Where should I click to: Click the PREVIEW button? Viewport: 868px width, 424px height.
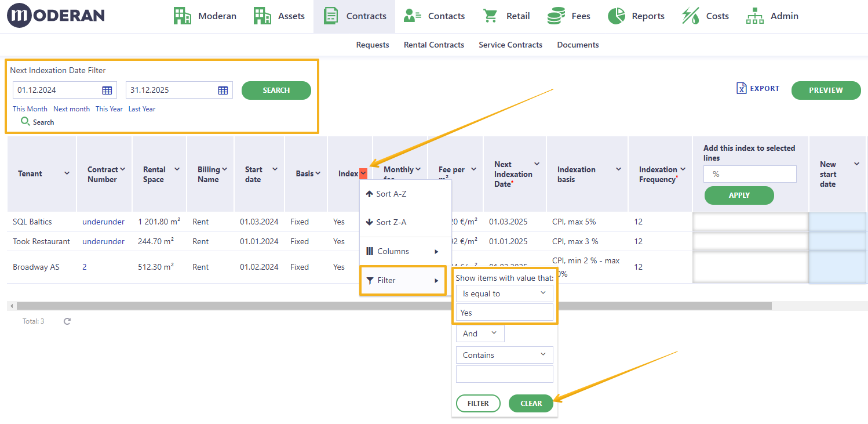pos(826,90)
